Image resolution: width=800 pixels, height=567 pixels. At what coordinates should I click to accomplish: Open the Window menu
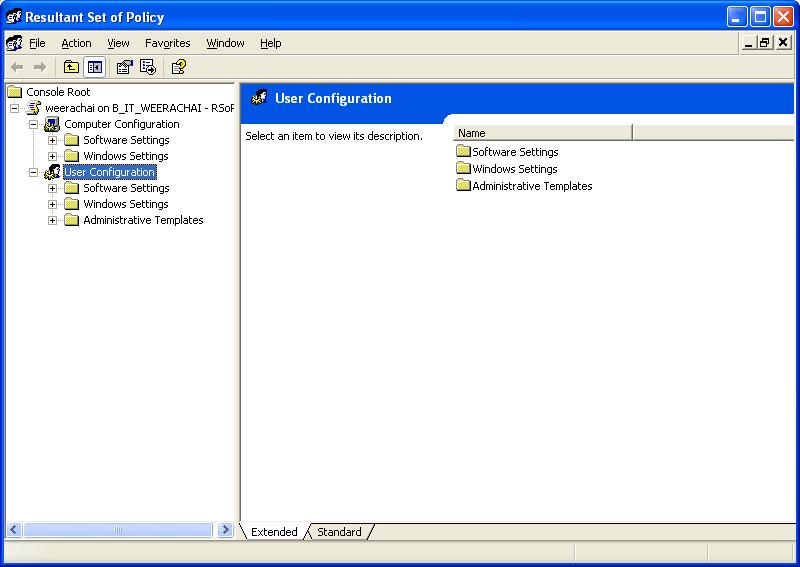point(225,43)
